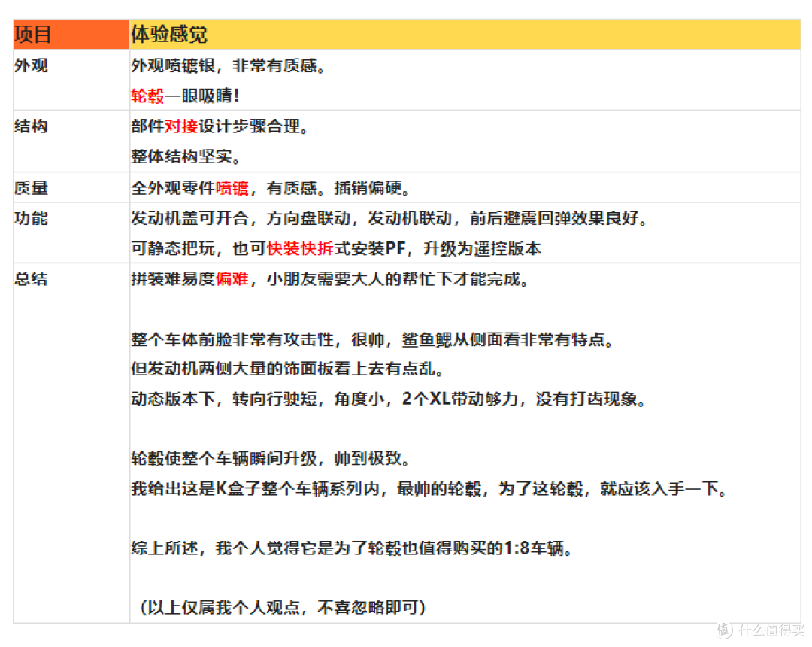The height and width of the screenshot is (647, 812).
Task: Click the line "外观喷镀银，非常有质感。"
Action: (229, 65)
